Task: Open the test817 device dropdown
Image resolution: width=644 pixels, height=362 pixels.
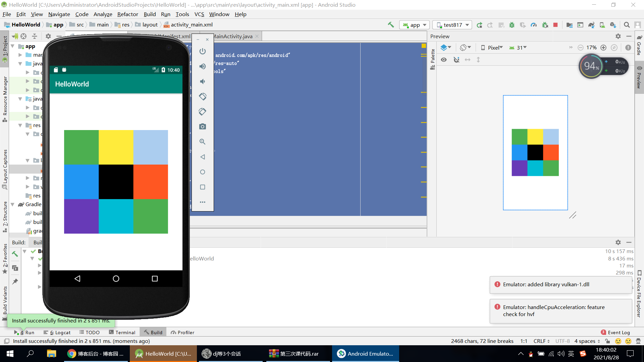Action: point(452,25)
